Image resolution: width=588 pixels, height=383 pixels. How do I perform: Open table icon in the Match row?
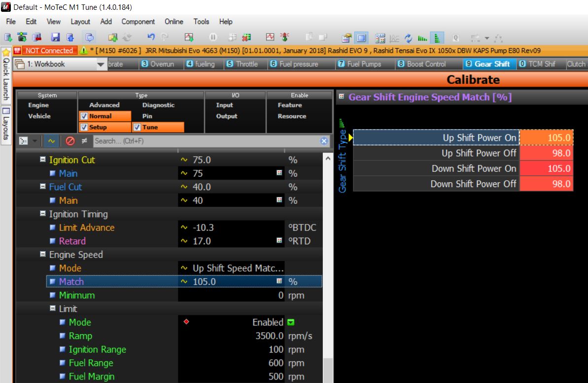tap(279, 281)
